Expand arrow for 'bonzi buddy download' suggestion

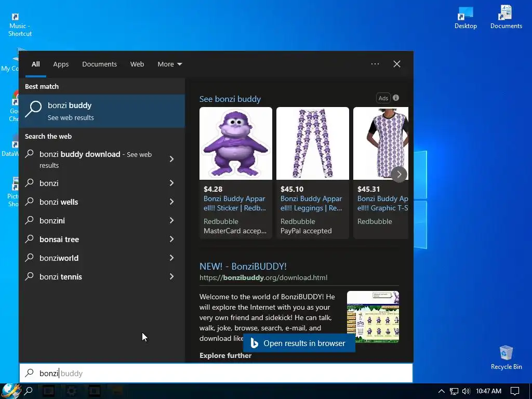point(171,159)
